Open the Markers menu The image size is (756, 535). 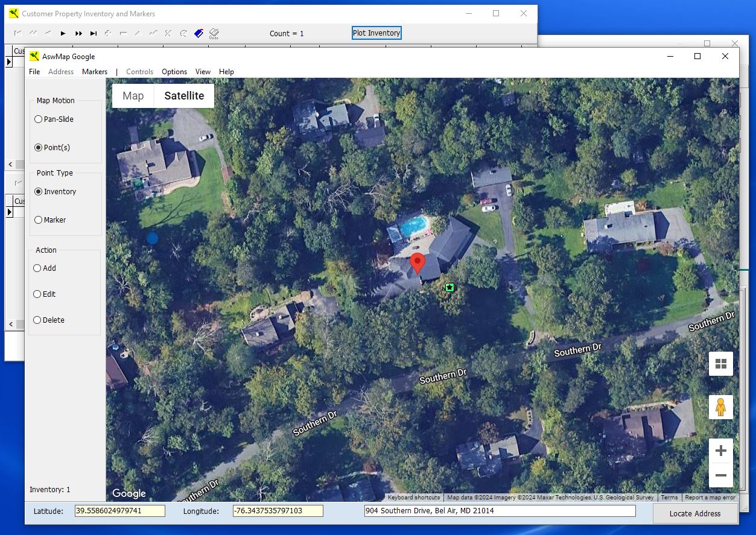(95, 72)
